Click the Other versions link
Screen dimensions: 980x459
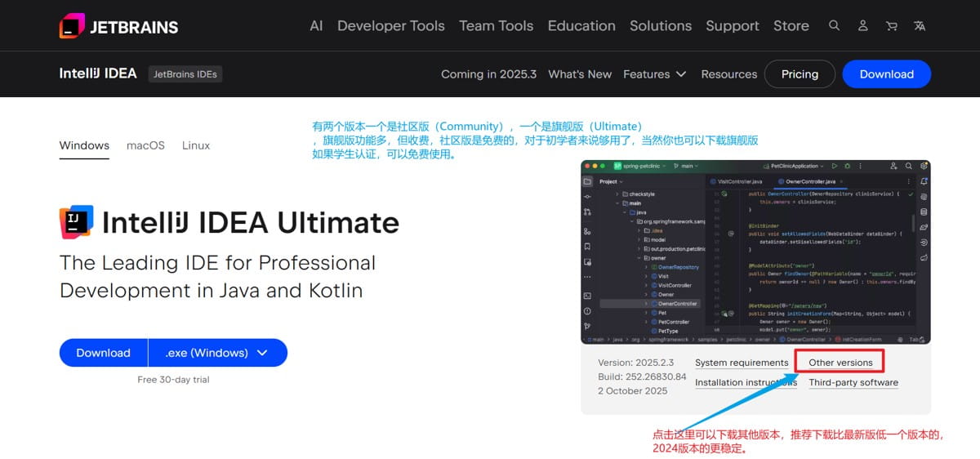click(x=840, y=363)
